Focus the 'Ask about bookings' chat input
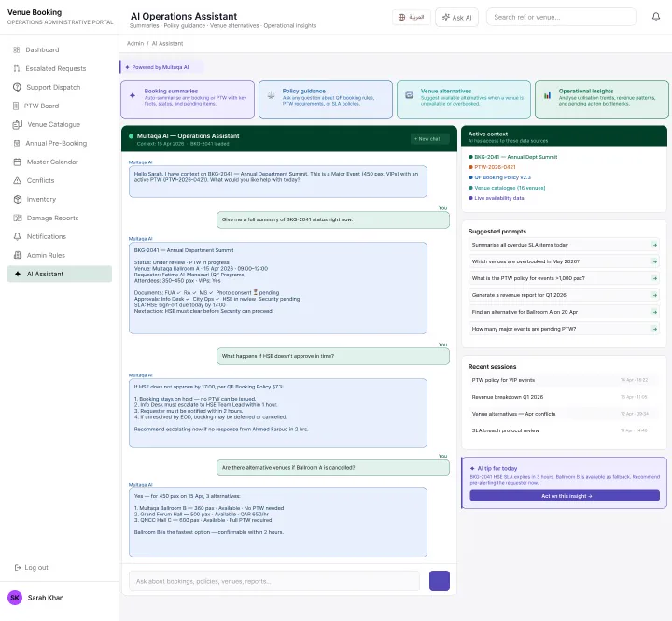Screen dimensions: 672x621 coord(274,581)
